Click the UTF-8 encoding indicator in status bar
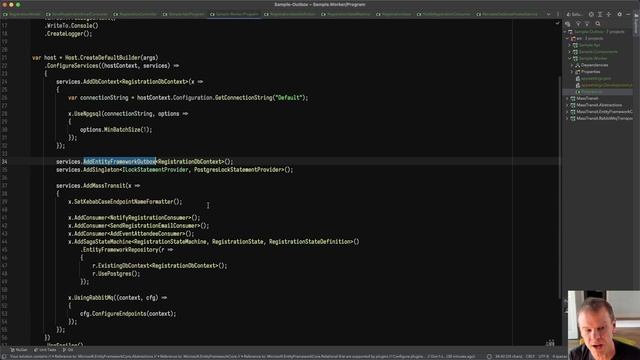Image resolution: width=640 pixels, height=360 pixels. click(x=543, y=356)
